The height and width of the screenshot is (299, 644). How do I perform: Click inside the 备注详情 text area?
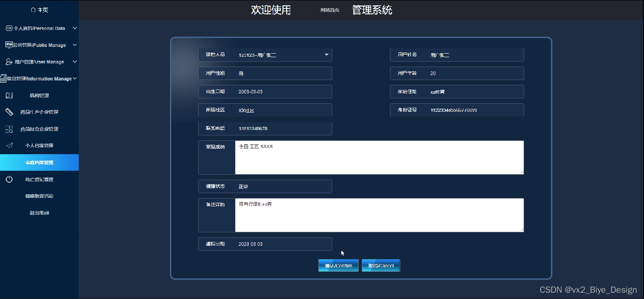coord(379,215)
